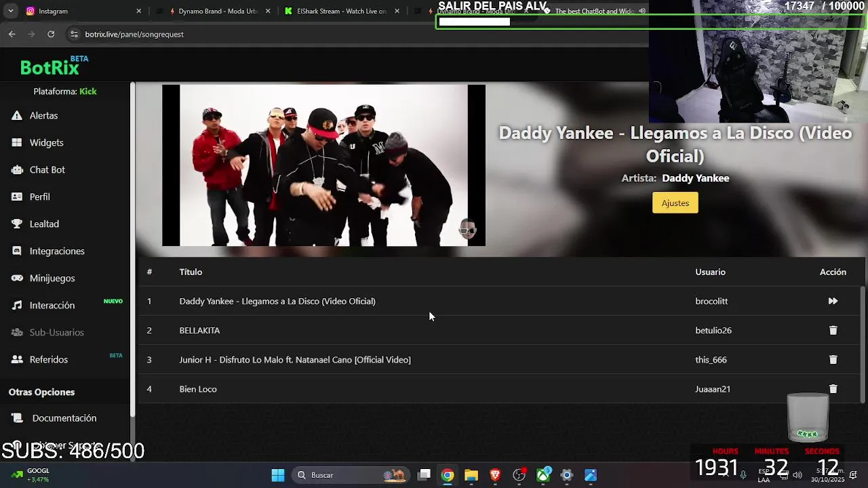Open Task View on the taskbar
Screen dimensions: 868x488
tap(424, 475)
